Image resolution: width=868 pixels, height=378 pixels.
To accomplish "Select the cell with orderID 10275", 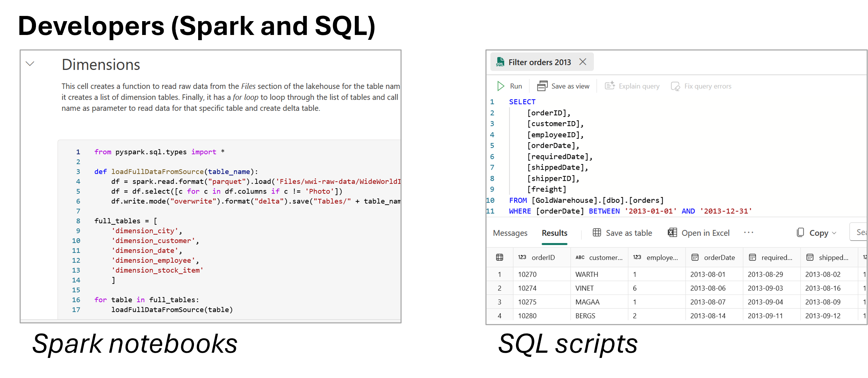I will pyautogui.click(x=542, y=302).
